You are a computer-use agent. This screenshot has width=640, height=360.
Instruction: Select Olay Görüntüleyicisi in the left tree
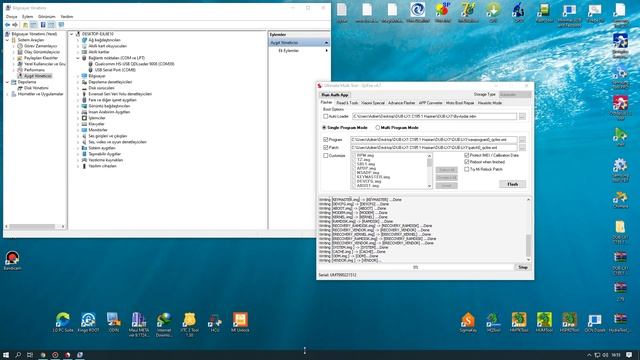coord(42,52)
